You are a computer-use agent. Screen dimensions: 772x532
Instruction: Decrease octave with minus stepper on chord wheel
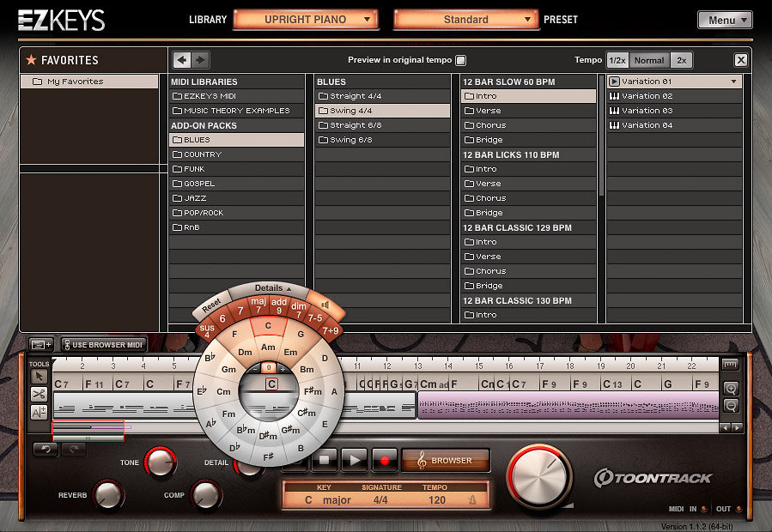point(255,367)
